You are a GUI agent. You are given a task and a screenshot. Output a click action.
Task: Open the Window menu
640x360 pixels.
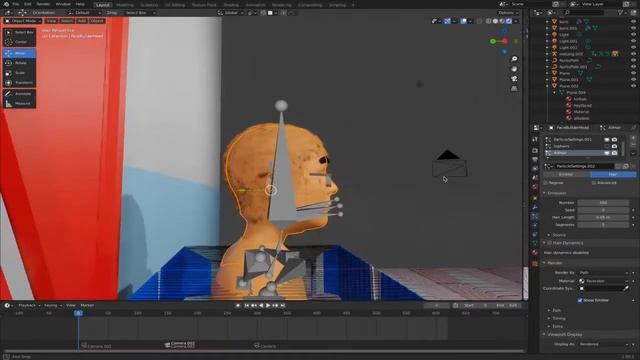tap(63, 4)
